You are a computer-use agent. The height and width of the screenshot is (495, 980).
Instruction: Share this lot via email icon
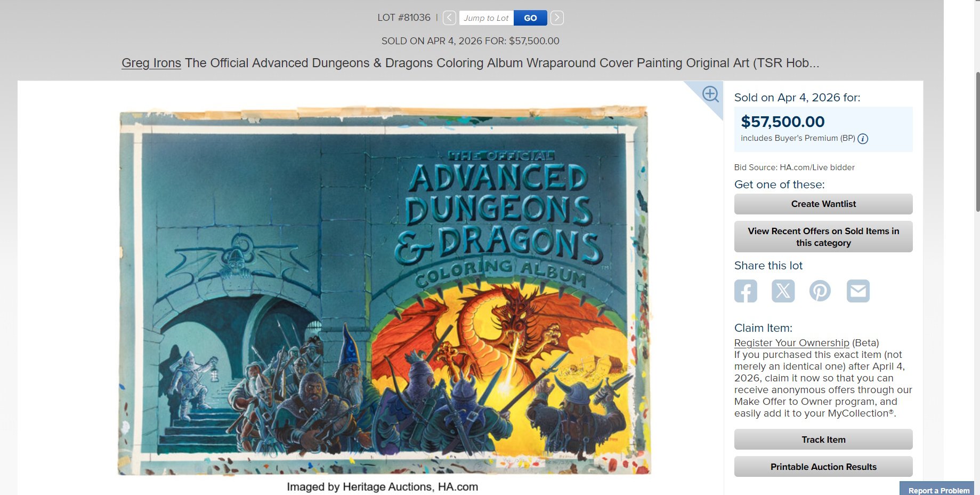(858, 291)
